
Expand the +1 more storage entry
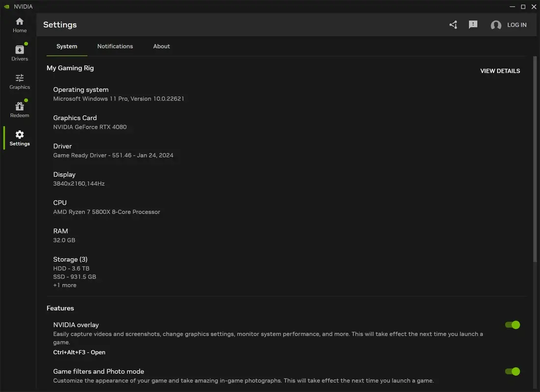point(65,285)
